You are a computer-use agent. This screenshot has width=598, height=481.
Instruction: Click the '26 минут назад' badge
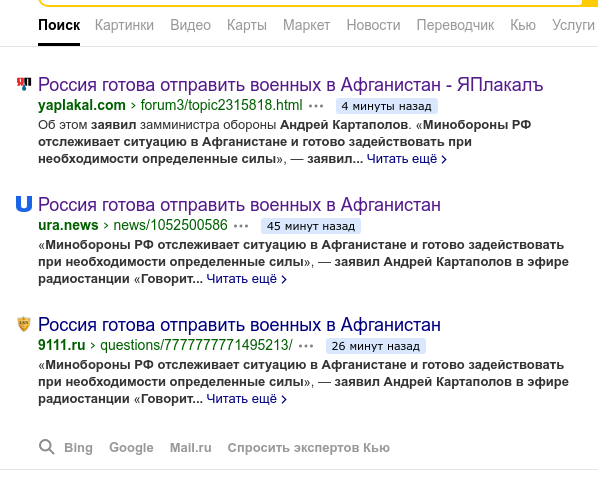(x=376, y=346)
